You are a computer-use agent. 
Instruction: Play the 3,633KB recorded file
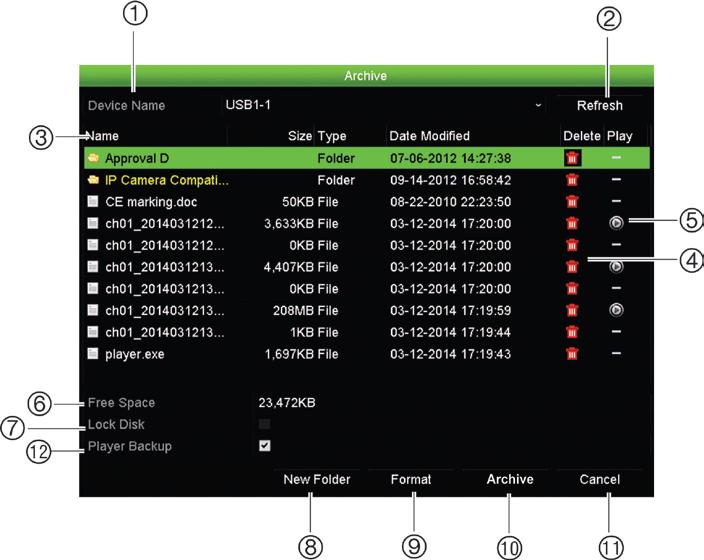click(616, 223)
